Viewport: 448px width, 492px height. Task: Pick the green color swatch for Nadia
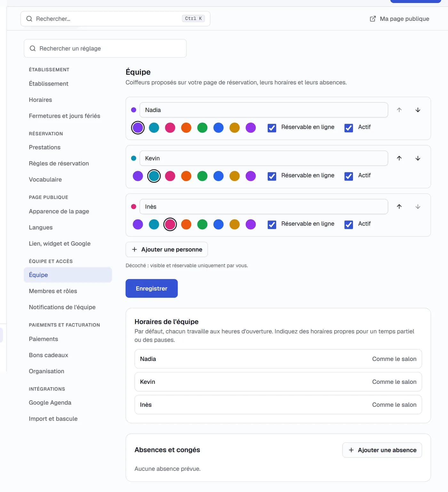point(202,128)
